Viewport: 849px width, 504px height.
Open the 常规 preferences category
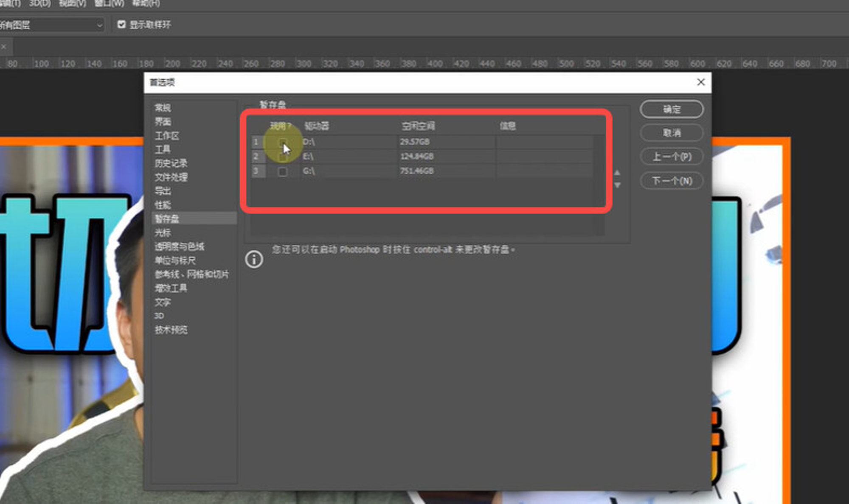click(163, 108)
